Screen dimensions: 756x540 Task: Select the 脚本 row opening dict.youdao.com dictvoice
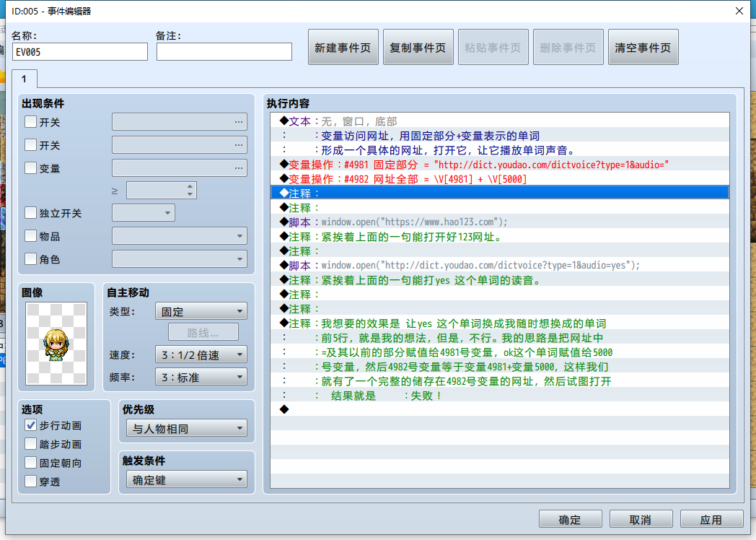point(500,266)
